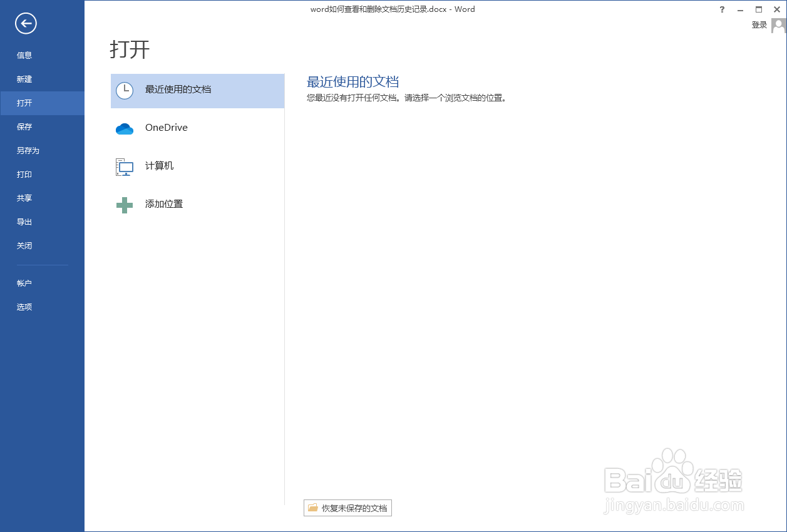Click the 计算机 computer icon
Image resolution: width=787 pixels, height=532 pixels.
point(125,166)
